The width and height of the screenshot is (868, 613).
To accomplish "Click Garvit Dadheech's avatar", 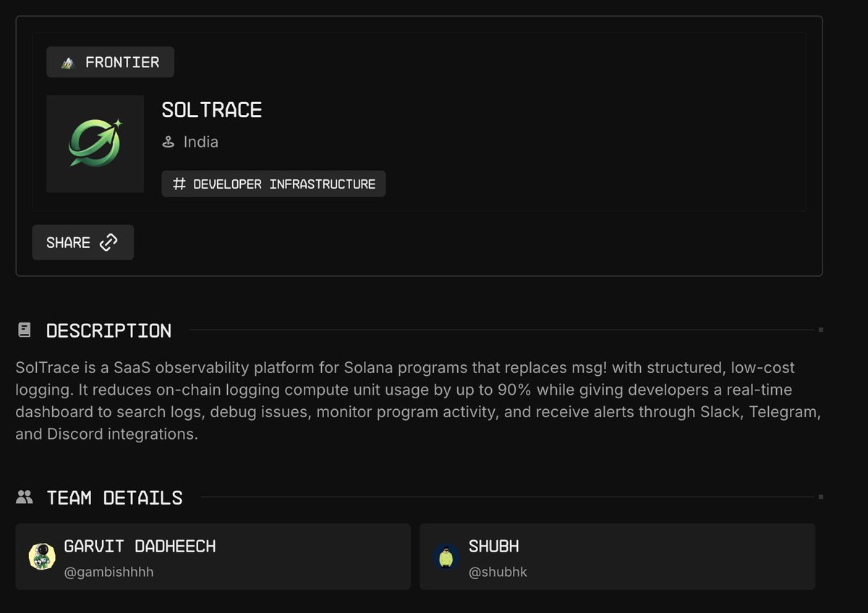I will (42, 557).
